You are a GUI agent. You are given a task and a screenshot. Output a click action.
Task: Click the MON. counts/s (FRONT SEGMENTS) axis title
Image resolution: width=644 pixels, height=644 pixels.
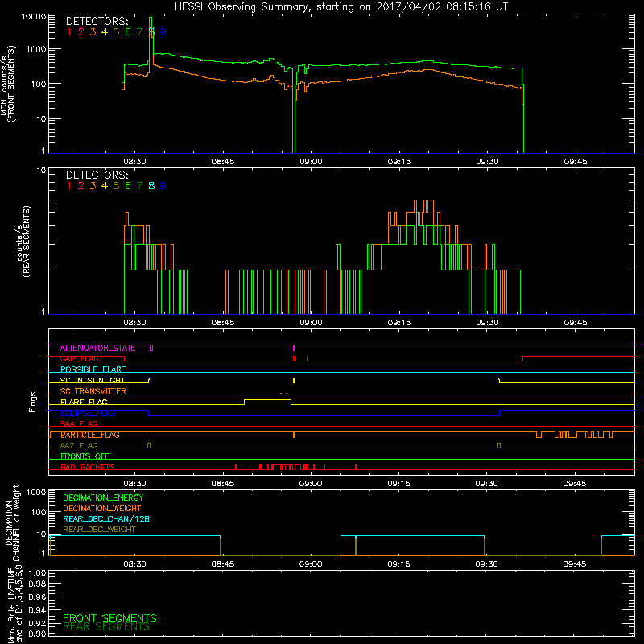click(x=8, y=84)
